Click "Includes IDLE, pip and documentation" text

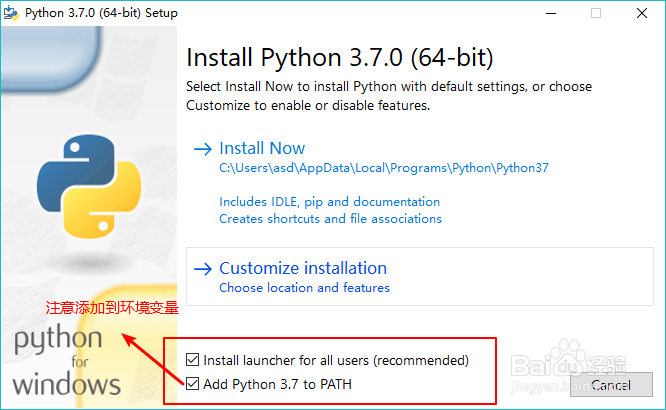coord(329,201)
